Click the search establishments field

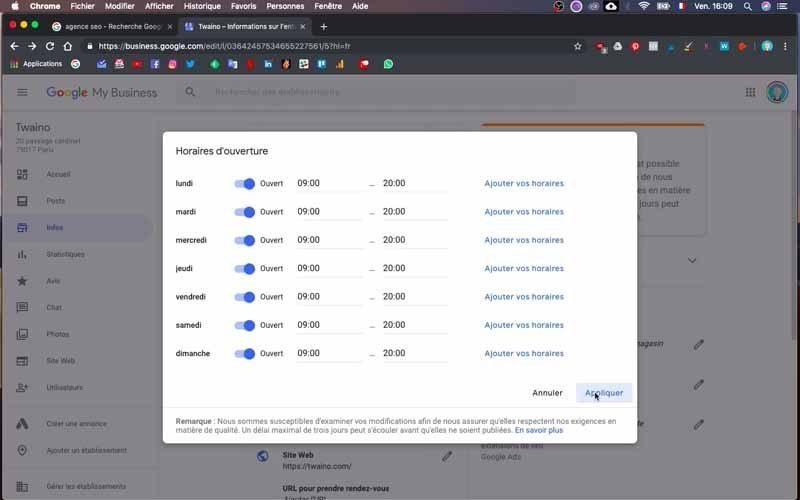(x=376, y=92)
